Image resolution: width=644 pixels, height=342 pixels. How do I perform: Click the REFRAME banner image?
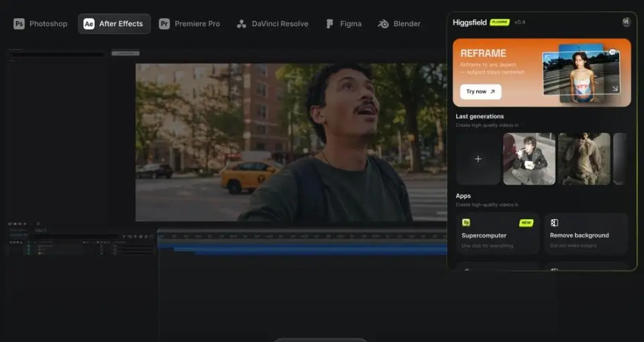(x=581, y=73)
